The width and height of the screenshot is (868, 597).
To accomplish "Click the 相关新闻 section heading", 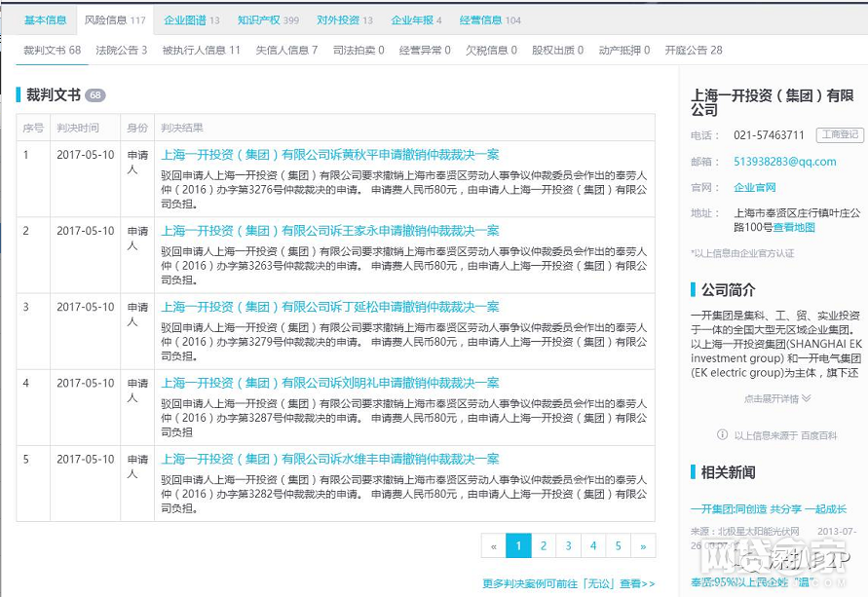I will point(729,472).
